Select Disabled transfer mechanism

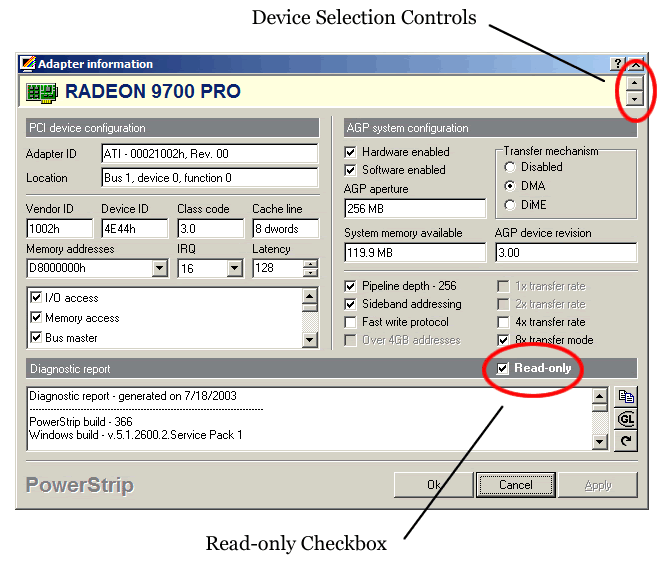click(510, 167)
